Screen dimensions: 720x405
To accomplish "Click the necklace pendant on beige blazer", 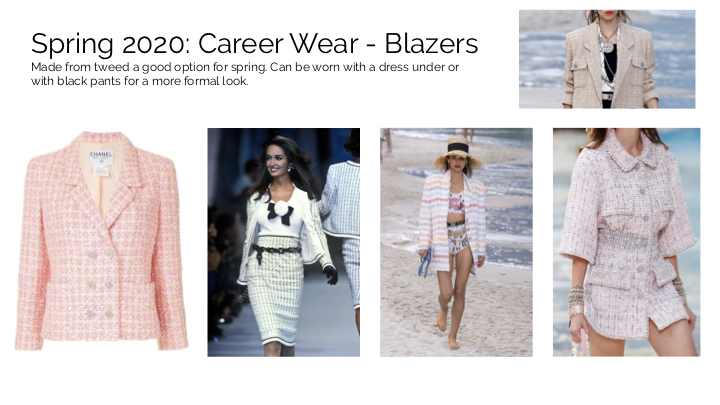I will 608,47.
